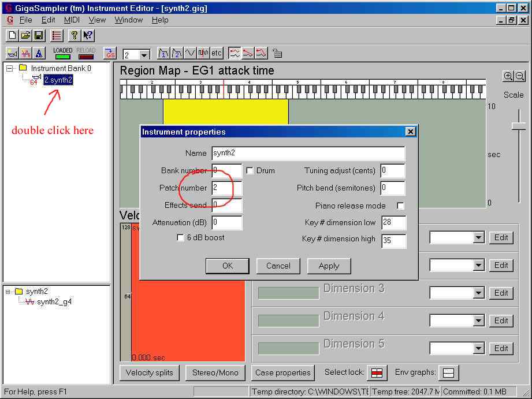Show the envelope 1 view icon

coord(164,53)
